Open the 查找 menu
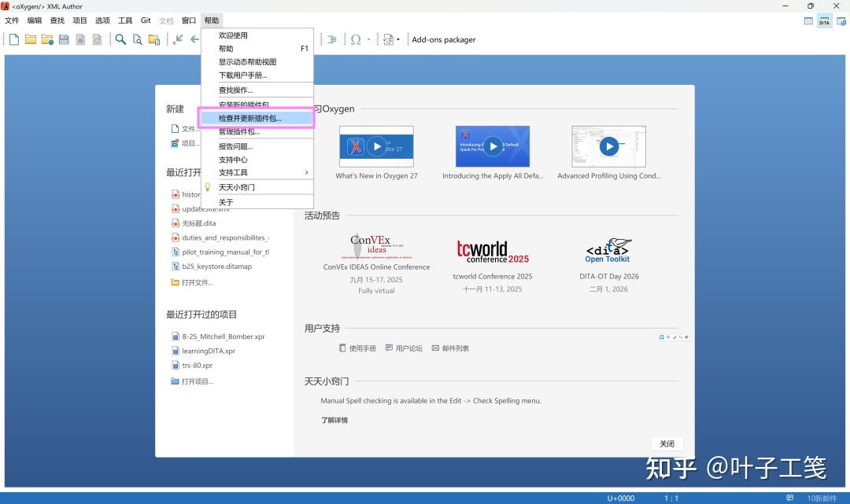 pos(57,20)
